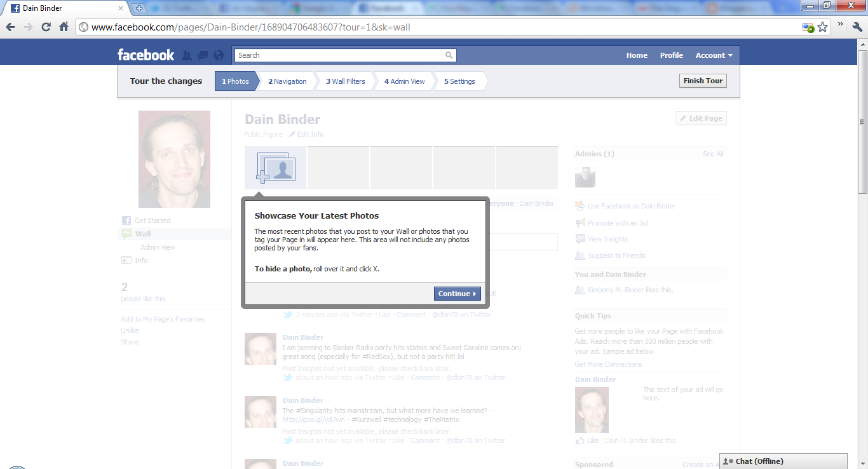Click the #Kurzweil hashtag
The image size is (868, 469).
click(366, 419)
